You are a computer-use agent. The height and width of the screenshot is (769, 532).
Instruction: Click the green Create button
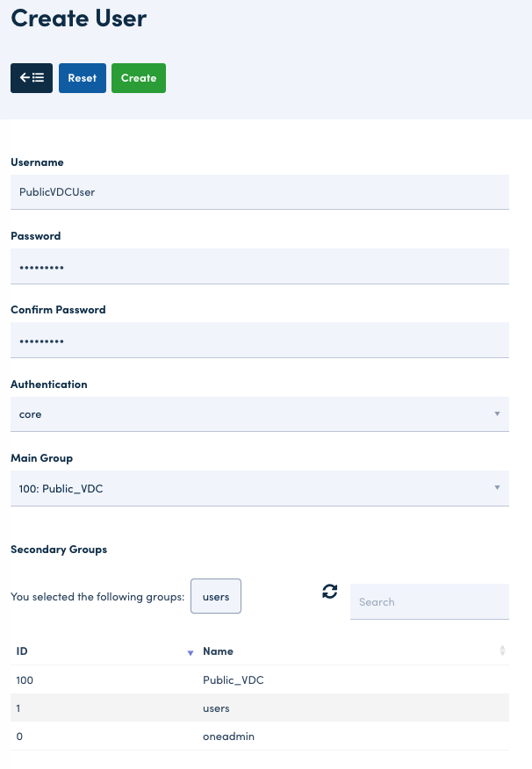point(139,78)
